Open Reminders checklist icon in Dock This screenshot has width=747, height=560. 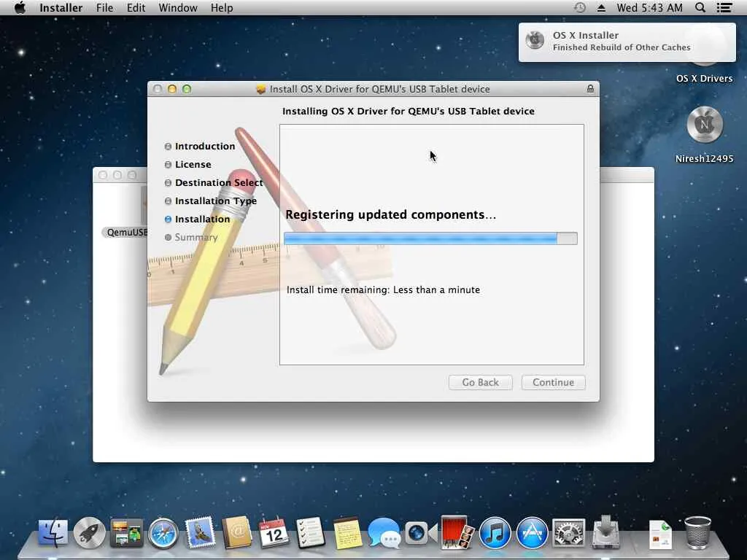coord(310,532)
